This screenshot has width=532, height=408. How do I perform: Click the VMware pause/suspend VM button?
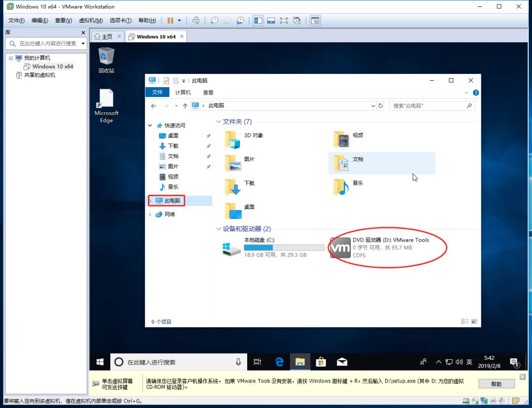(x=170, y=21)
